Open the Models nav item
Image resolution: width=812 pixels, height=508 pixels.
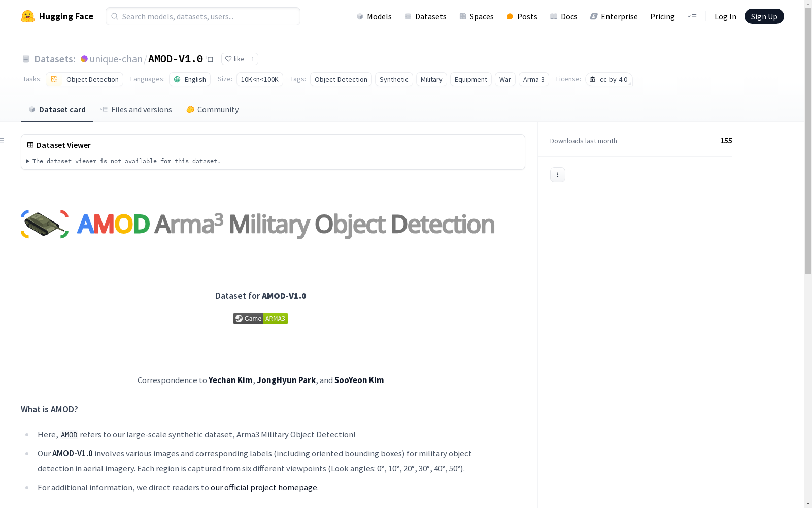coord(374,16)
